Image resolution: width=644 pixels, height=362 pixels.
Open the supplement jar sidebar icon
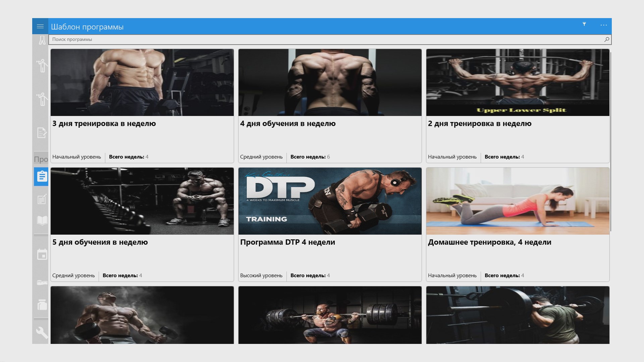tap(42, 305)
